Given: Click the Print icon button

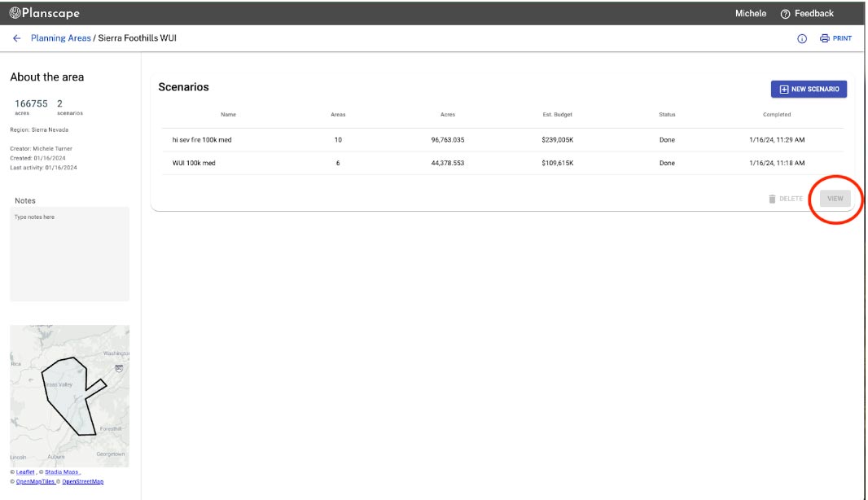Looking at the screenshot, I should pos(824,39).
